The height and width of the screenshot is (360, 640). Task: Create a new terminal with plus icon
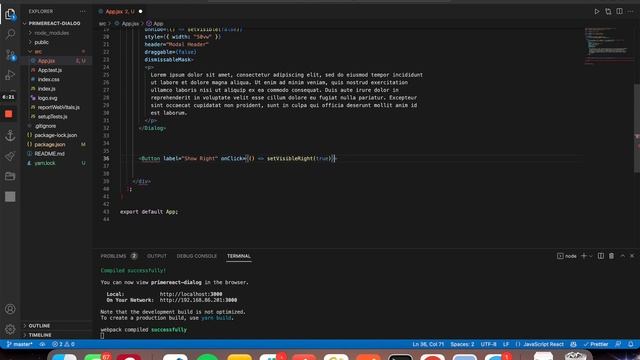[x=584, y=256]
